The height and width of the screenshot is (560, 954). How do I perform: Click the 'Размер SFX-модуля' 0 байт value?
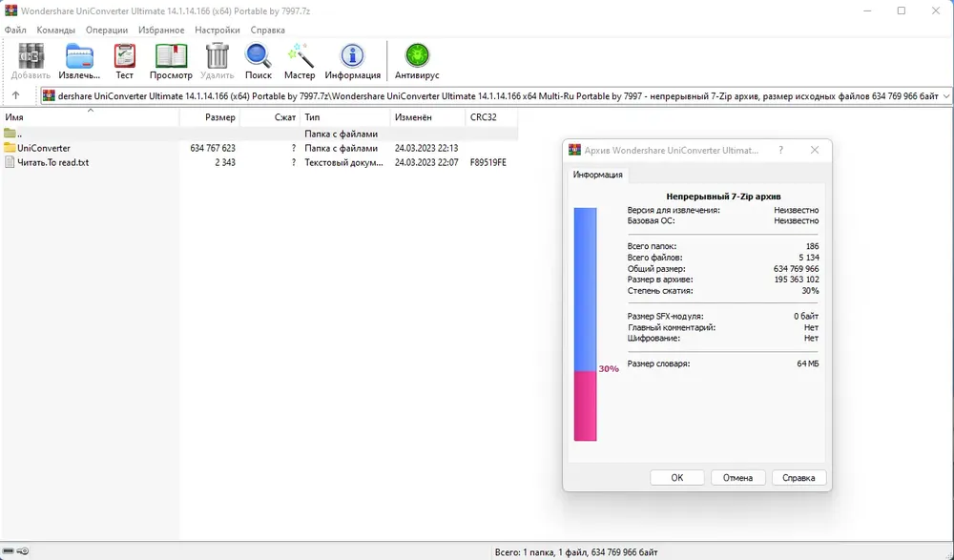806,316
